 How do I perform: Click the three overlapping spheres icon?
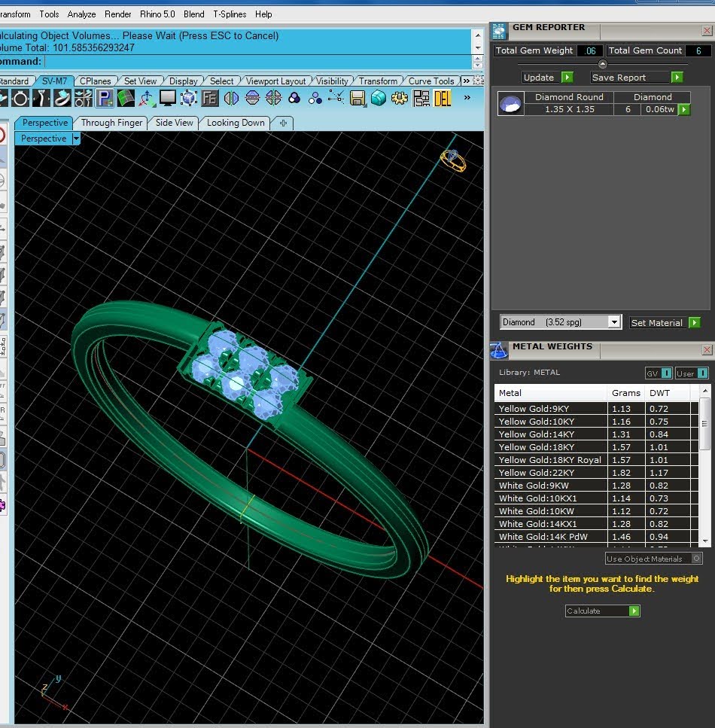(x=294, y=99)
